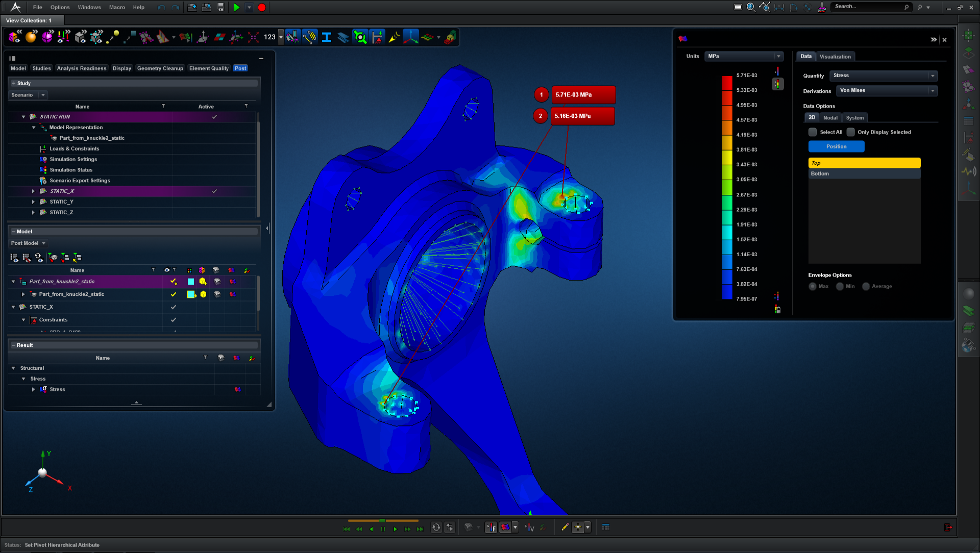The height and width of the screenshot is (553, 980).
Task: Switch to the Visualization tab
Action: pyautogui.click(x=835, y=56)
